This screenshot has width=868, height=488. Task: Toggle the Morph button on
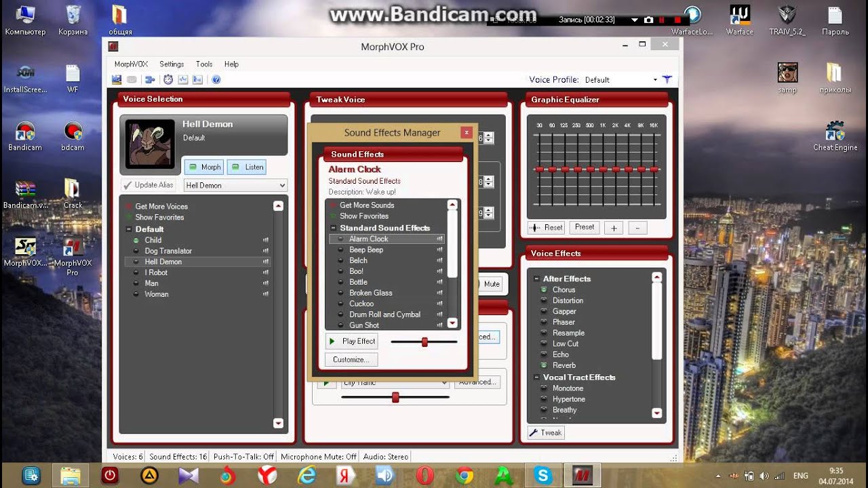205,167
